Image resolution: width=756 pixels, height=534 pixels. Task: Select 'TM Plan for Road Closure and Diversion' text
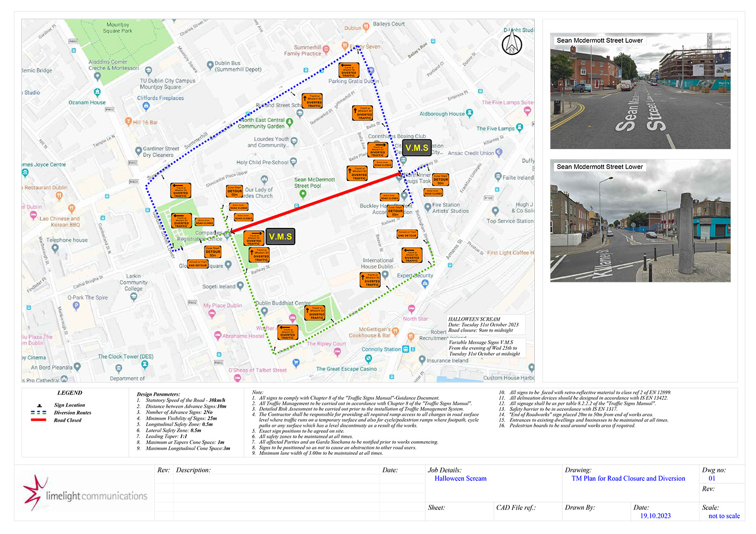click(628, 479)
